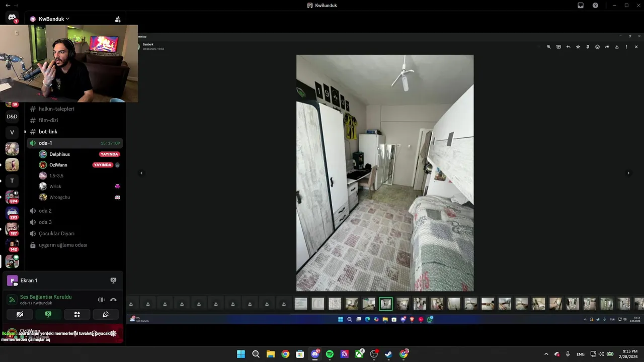This screenshot has width=644, height=362.
Task: Open Ses Bağlantısı Kuruldu connection details
Action: coord(46,297)
